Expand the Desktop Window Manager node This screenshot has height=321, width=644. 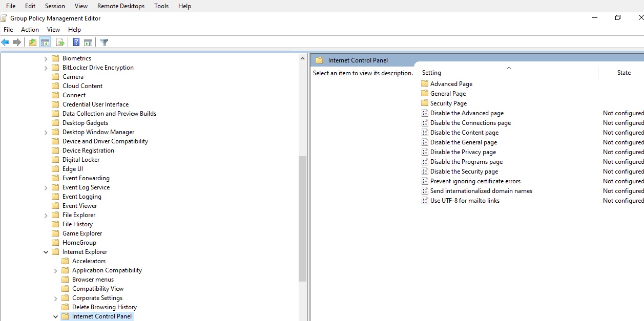[46, 132]
